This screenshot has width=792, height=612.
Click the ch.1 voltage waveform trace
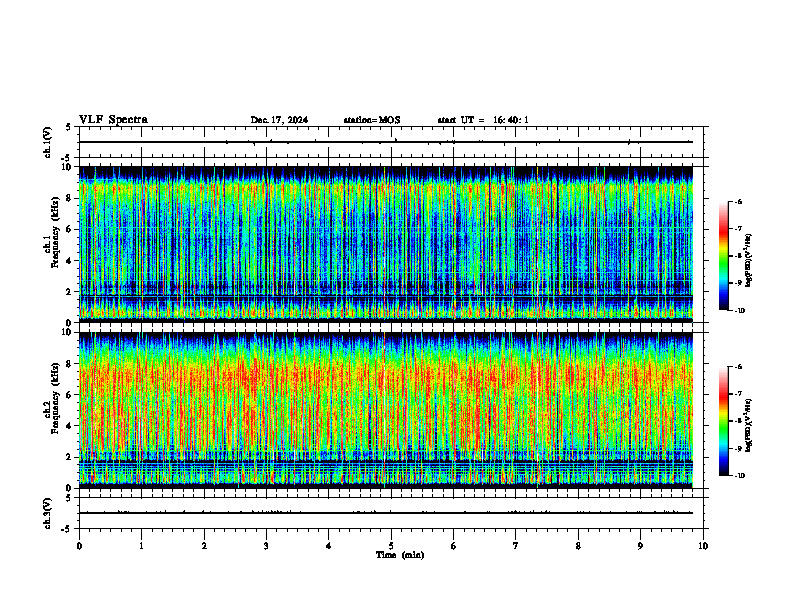386,142
